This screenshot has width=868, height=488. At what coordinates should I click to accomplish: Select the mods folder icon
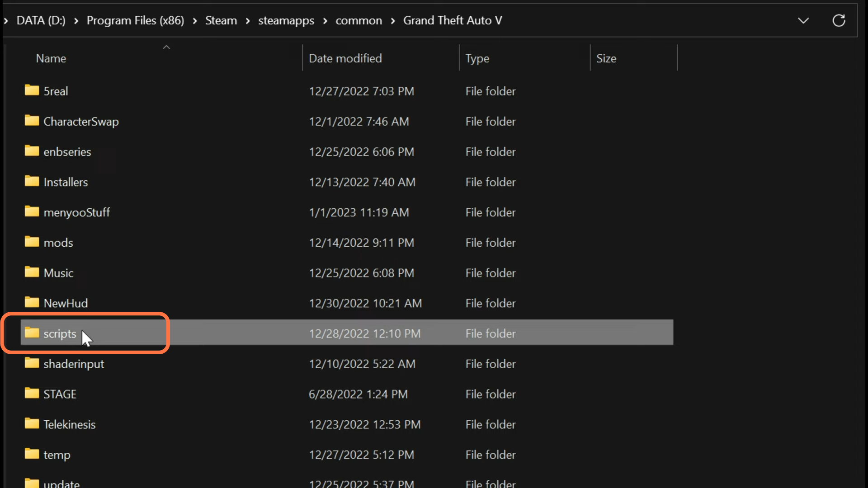point(32,242)
